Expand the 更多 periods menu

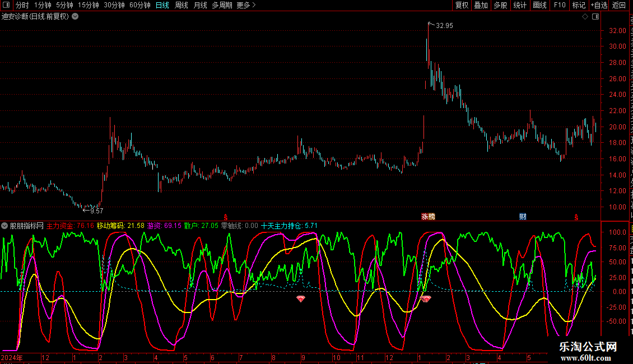246,5
